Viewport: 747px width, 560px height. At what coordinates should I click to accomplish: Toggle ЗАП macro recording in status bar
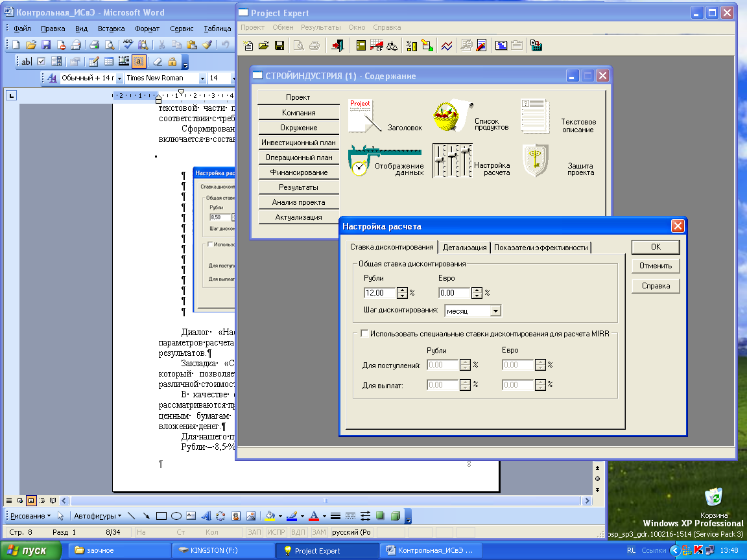click(254, 532)
